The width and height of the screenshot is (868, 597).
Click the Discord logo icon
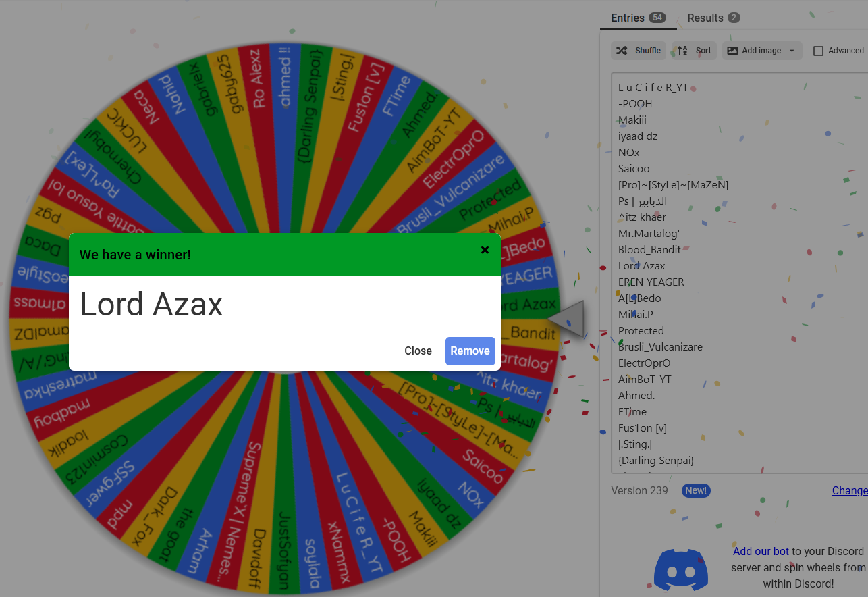[680, 570]
